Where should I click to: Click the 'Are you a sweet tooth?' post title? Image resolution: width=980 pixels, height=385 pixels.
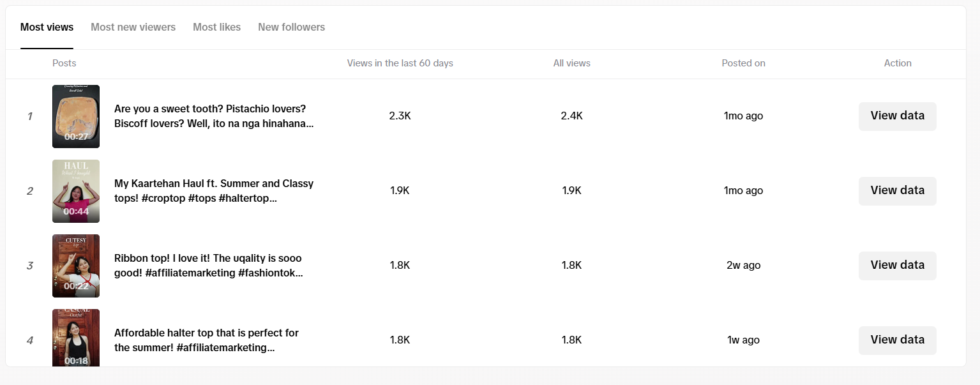[213, 116]
